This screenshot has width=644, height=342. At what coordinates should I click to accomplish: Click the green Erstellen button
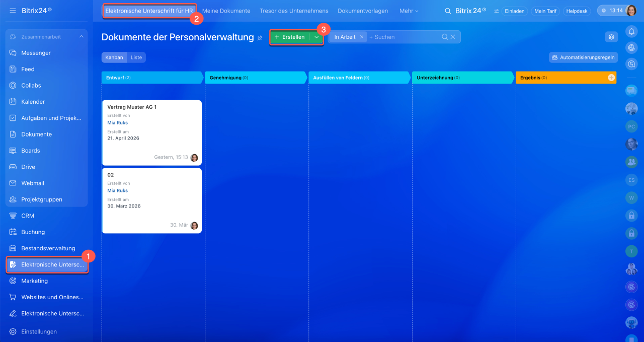290,37
